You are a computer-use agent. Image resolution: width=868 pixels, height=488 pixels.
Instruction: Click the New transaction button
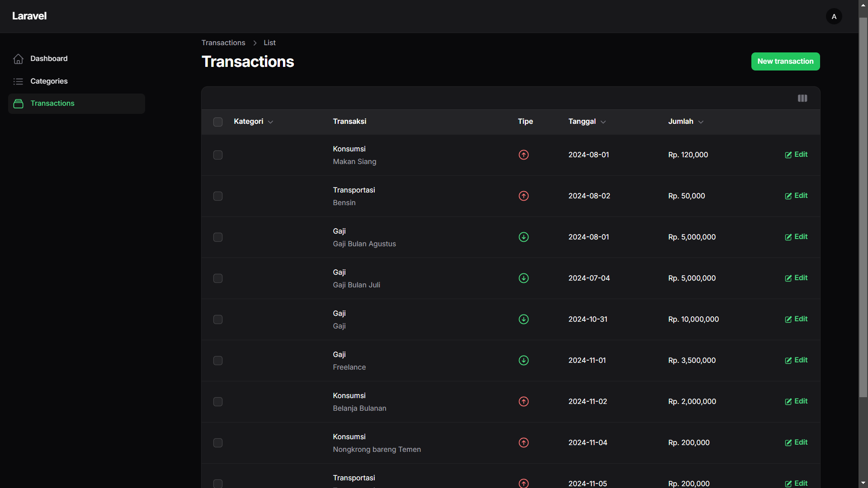[785, 61]
